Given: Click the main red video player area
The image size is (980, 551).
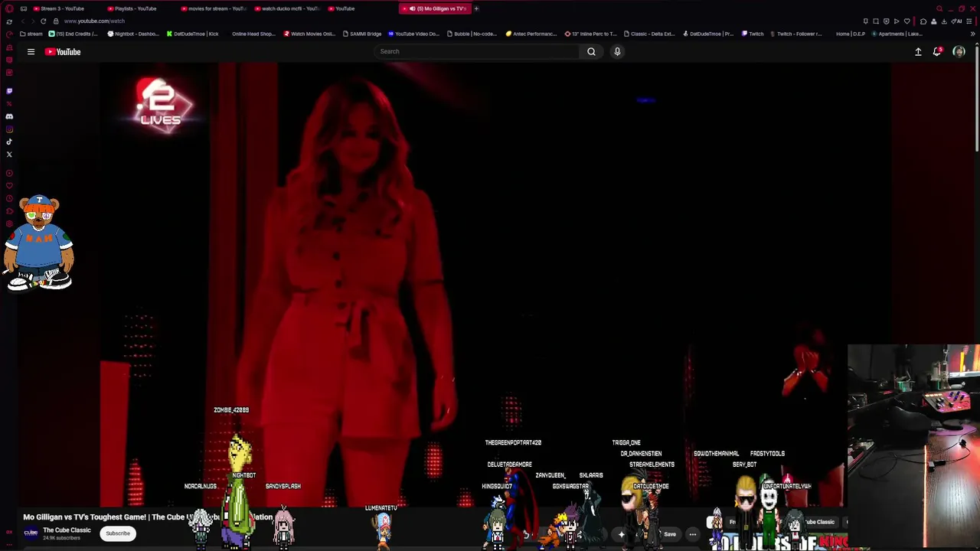Looking at the screenshot, I should 495,285.
